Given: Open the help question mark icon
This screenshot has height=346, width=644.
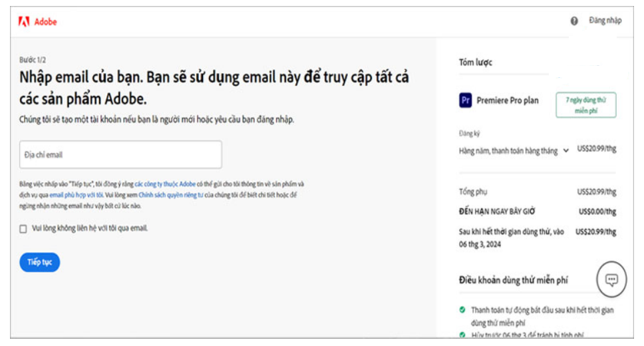Looking at the screenshot, I should 574,21.
